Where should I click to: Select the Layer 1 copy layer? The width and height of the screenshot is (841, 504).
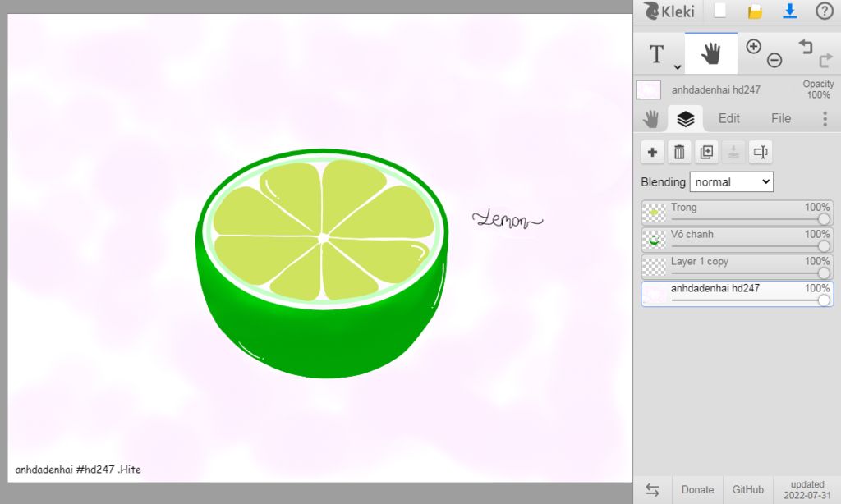tap(737, 266)
